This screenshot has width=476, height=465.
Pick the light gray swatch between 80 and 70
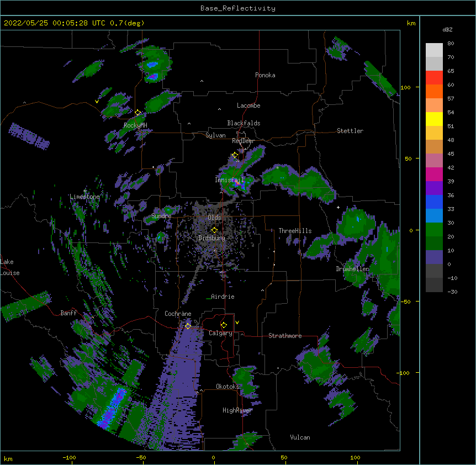(x=434, y=50)
